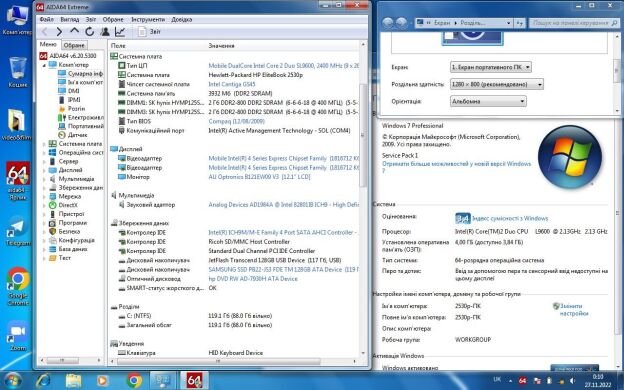The image size is (624, 390).
Task: Open the hp DVD RW AD-7930H link
Action: pyautogui.click(x=253, y=279)
